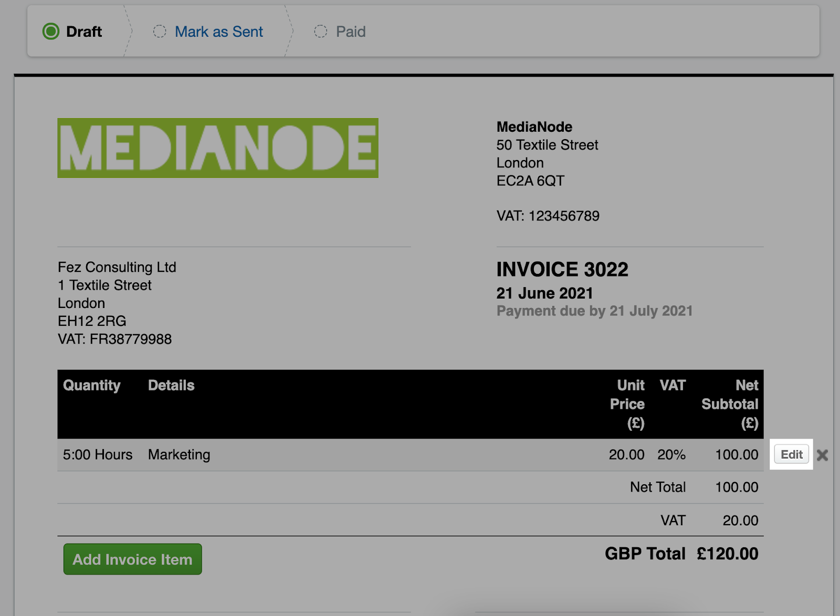Click the Quantity column header

[x=92, y=385]
